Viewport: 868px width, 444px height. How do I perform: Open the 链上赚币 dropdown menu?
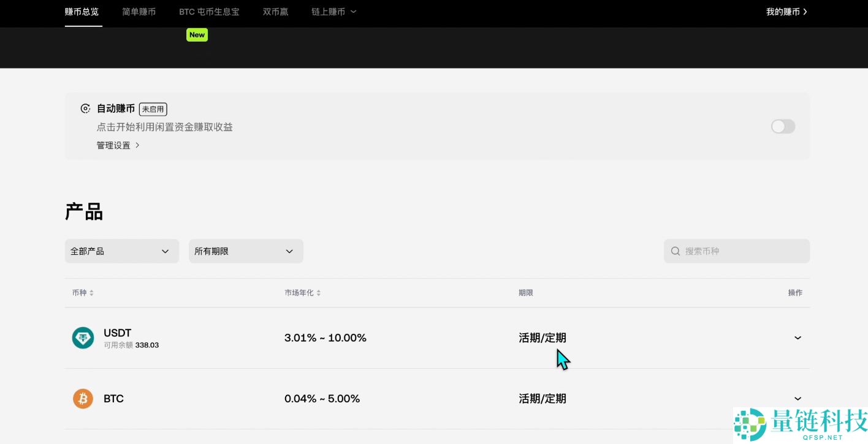click(333, 11)
